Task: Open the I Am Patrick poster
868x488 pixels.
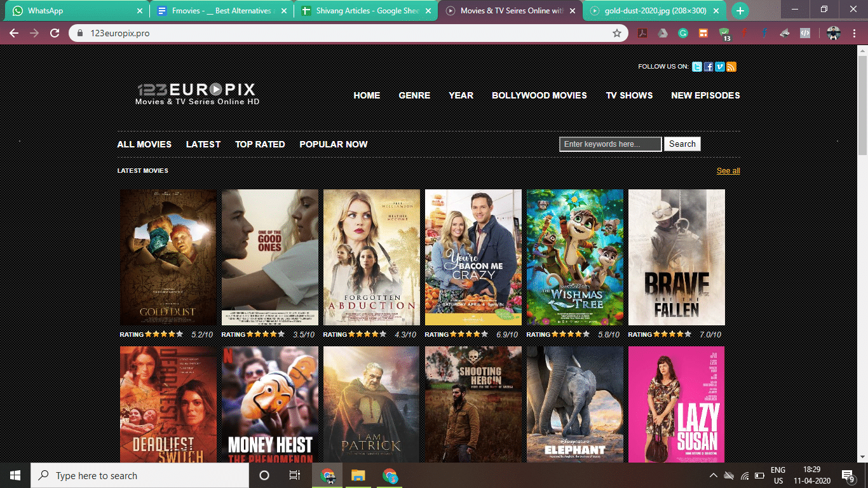Action: click(372, 405)
